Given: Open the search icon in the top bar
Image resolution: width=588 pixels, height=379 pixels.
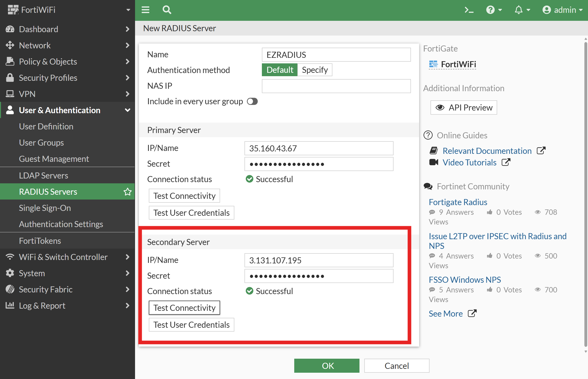Looking at the screenshot, I should (x=167, y=10).
